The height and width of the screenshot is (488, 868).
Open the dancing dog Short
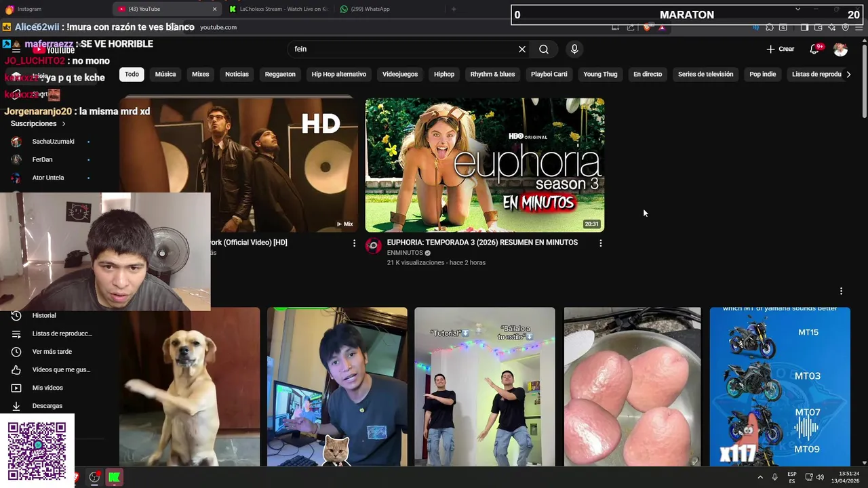pyautogui.click(x=189, y=386)
